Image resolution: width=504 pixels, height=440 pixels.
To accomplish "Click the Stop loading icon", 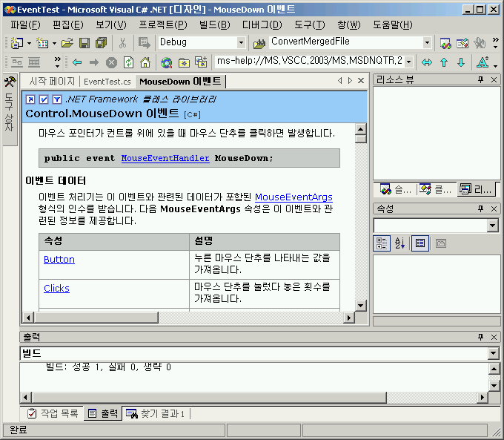I will point(111,62).
